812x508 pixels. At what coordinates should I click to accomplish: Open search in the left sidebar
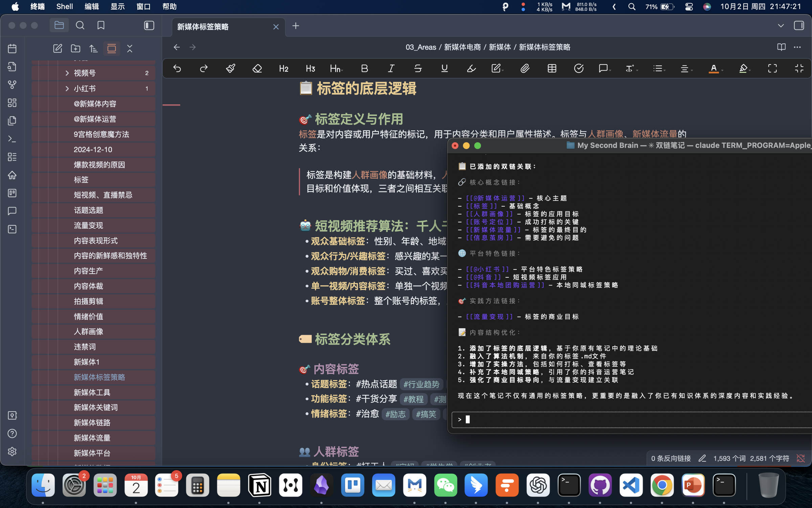coord(80,25)
